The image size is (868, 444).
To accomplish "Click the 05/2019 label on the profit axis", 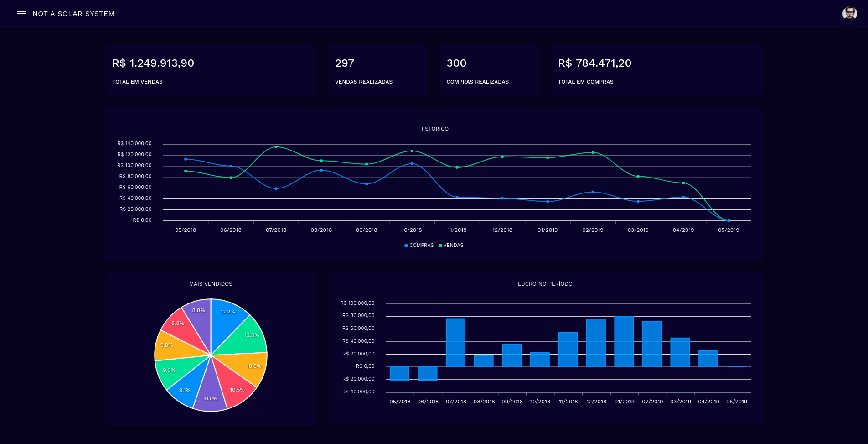I will click(x=736, y=402).
